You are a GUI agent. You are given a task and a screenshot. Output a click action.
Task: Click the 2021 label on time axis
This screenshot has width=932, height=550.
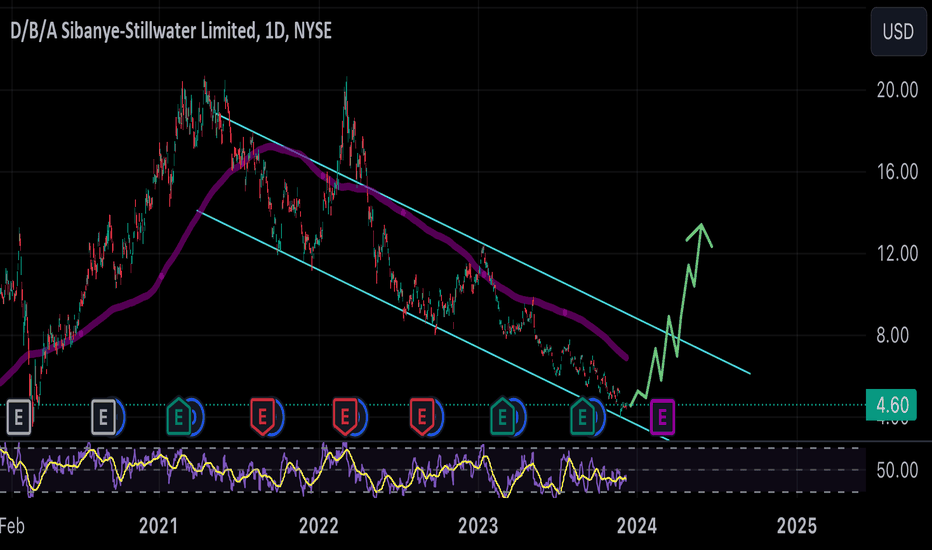(158, 526)
